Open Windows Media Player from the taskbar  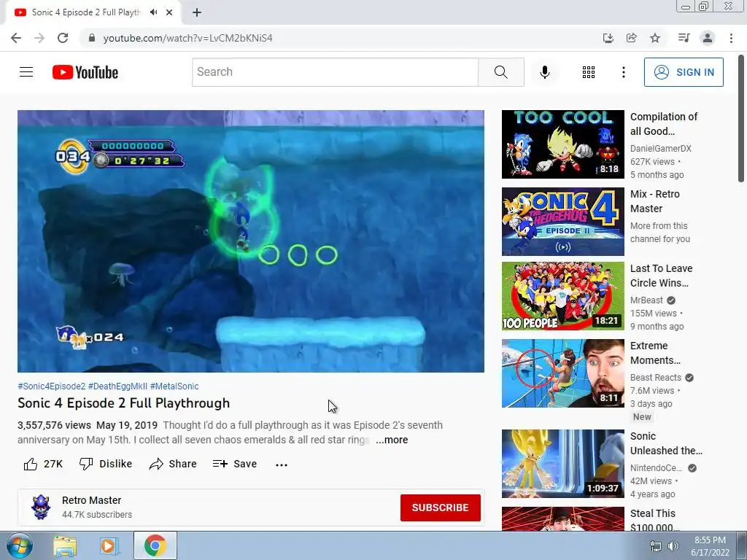click(x=109, y=545)
